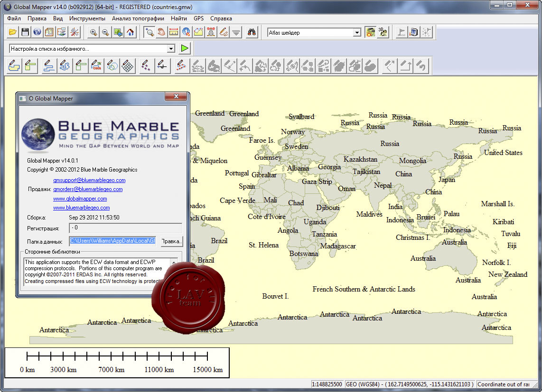
Task: Open the 3D view icon
Action: click(x=383, y=32)
